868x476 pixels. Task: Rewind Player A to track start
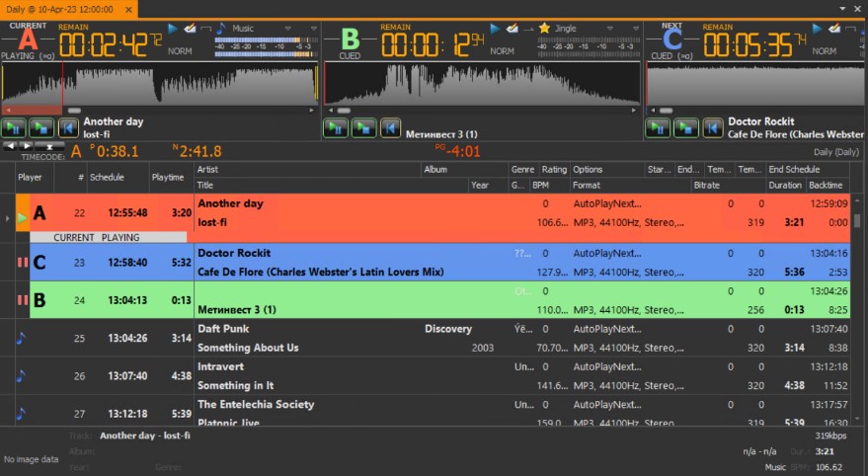point(67,127)
